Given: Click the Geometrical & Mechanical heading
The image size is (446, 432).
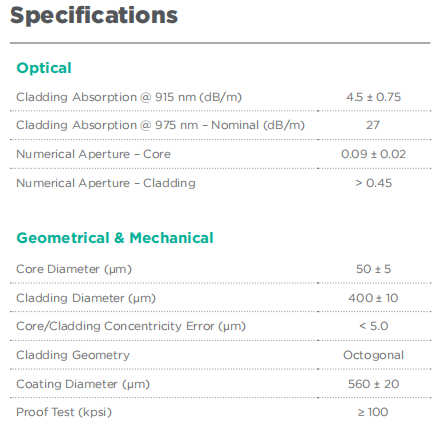Looking at the screenshot, I should tap(115, 238).
